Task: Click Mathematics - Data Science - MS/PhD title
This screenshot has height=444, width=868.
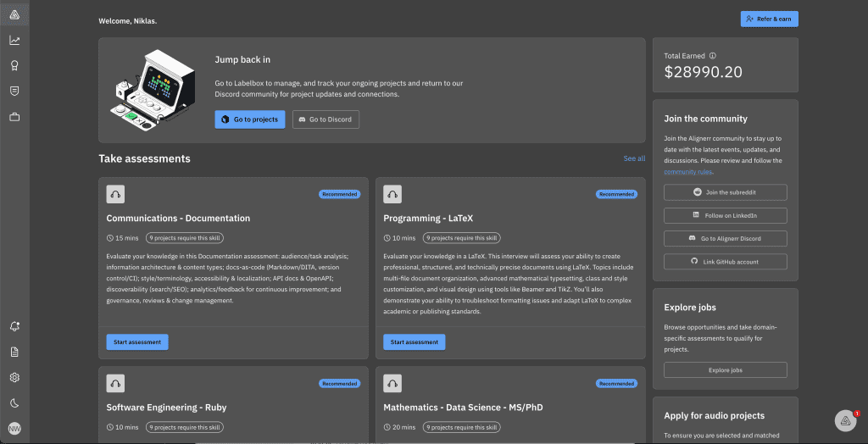Action: pyautogui.click(x=464, y=408)
